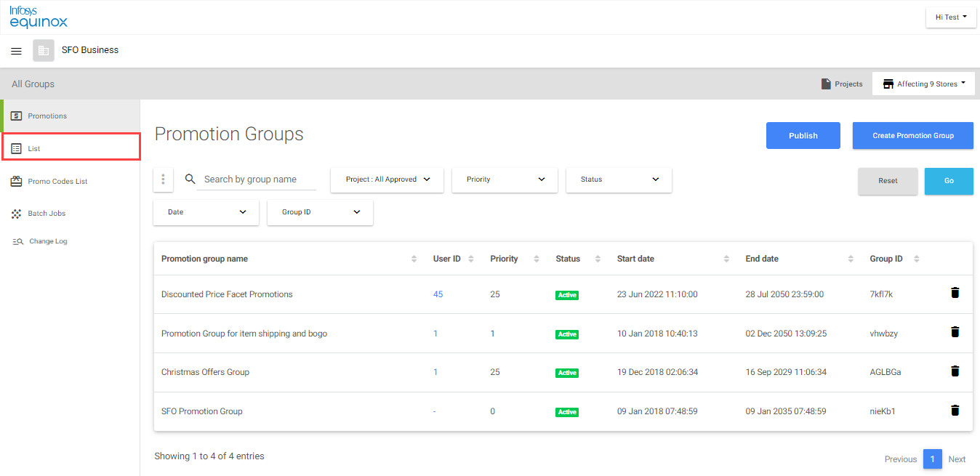
Task: Sort table by Priority column arrows
Action: 537,259
